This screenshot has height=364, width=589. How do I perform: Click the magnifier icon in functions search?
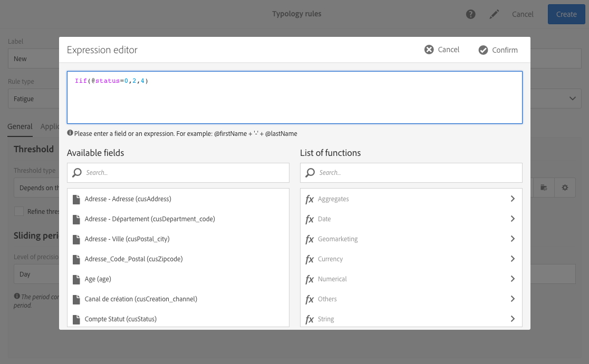(310, 173)
